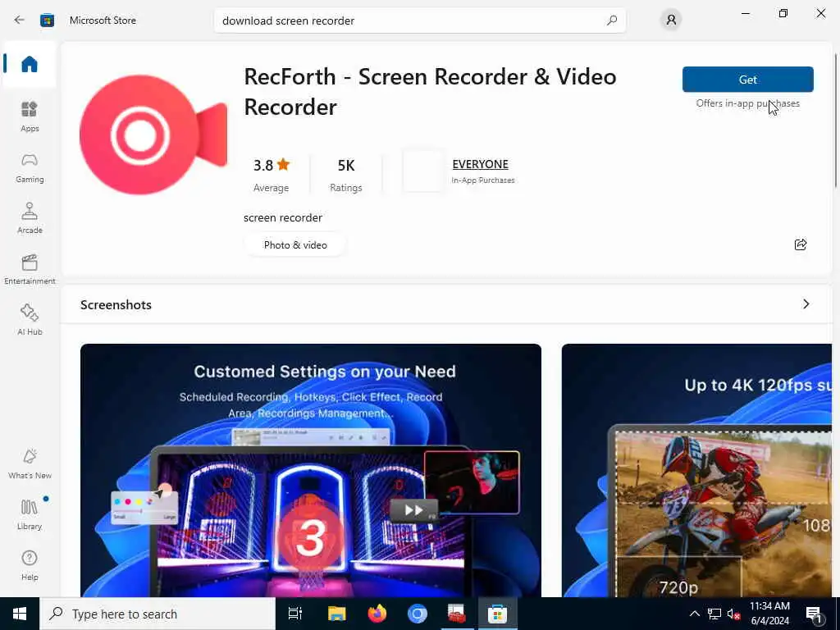Viewport: 840px width, 630px height.
Task: Expand Screenshots section with chevron
Action: coord(806,304)
